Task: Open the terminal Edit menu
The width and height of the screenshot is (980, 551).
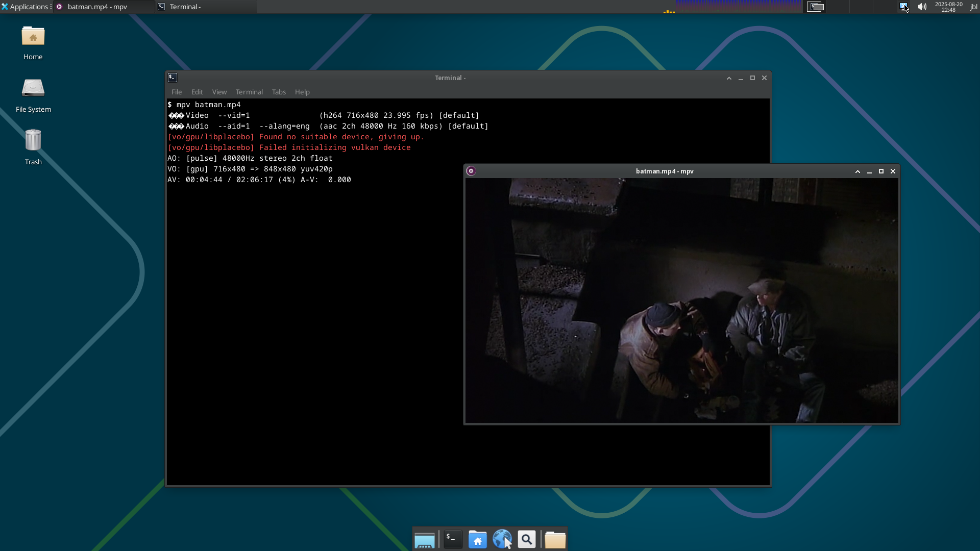Action: click(x=197, y=92)
